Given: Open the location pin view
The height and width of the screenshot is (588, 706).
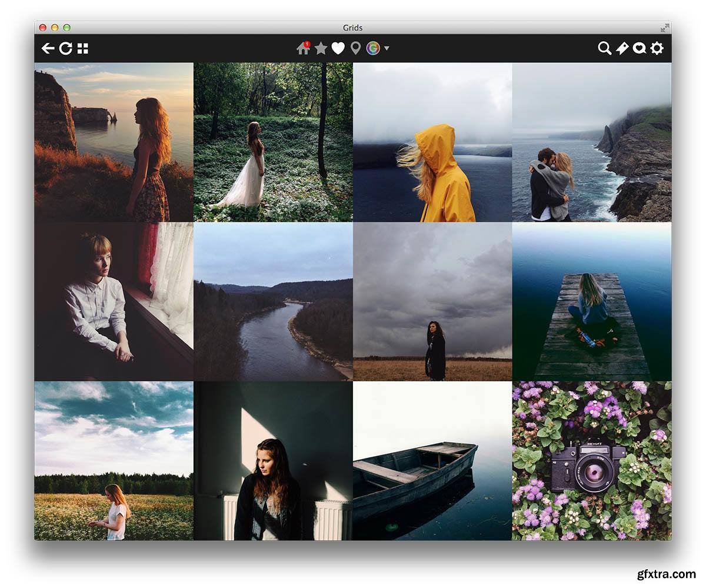Looking at the screenshot, I should 355,48.
